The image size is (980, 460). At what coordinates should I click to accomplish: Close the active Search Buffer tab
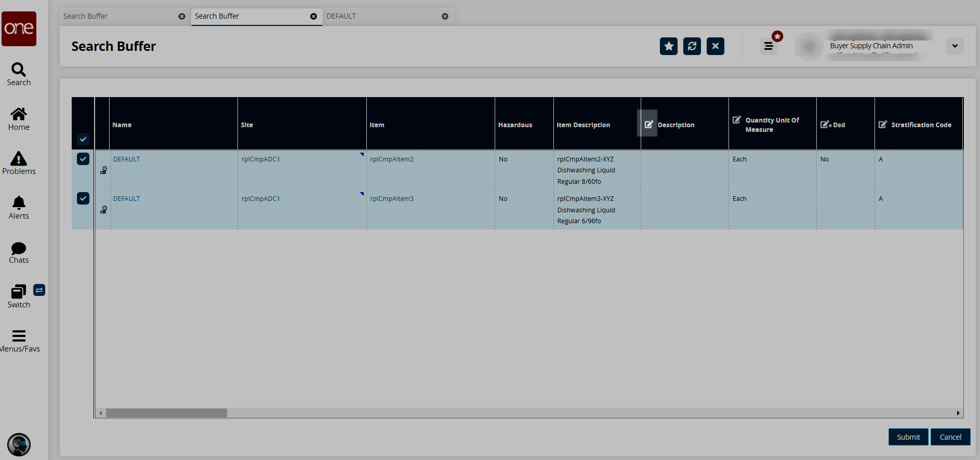[x=313, y=16]
